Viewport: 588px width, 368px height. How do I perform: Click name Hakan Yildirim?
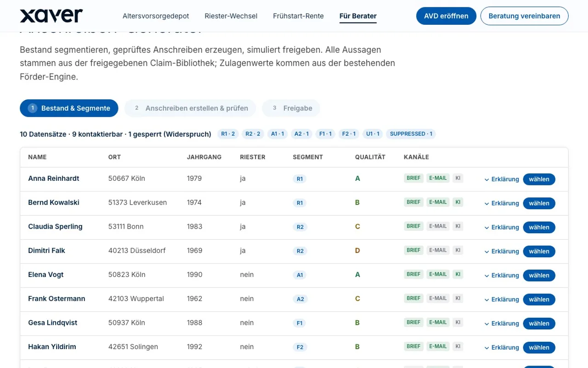(x=52, y=346)
